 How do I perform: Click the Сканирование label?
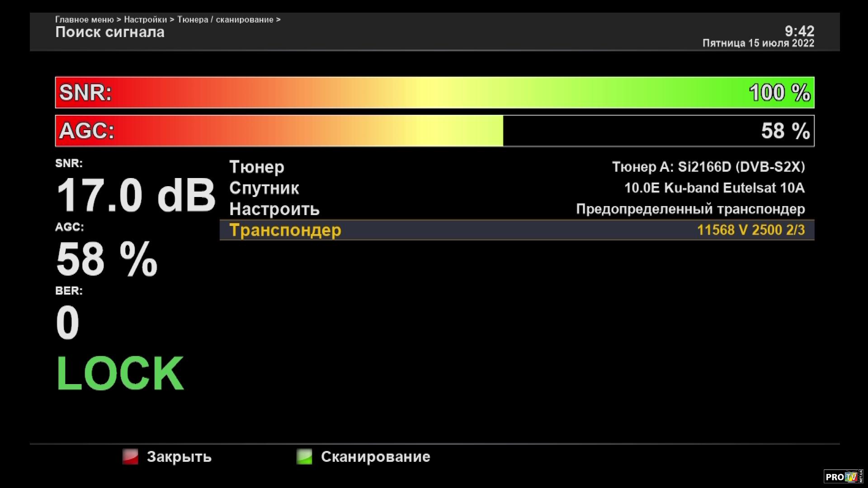pyautogui.click(x=375, y=457)
